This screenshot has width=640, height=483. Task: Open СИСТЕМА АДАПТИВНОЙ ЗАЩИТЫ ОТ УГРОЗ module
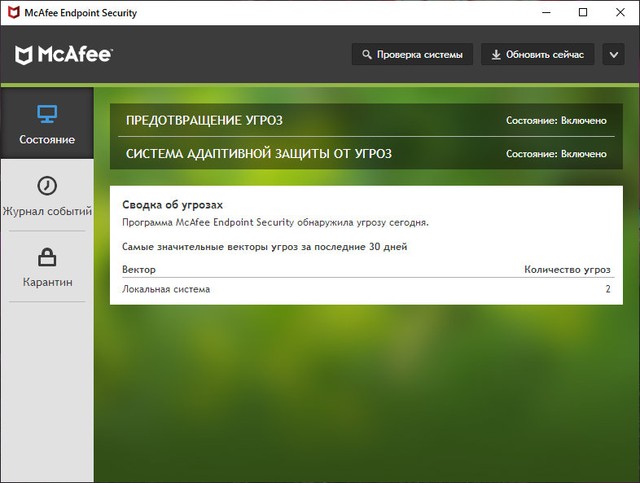258,154
